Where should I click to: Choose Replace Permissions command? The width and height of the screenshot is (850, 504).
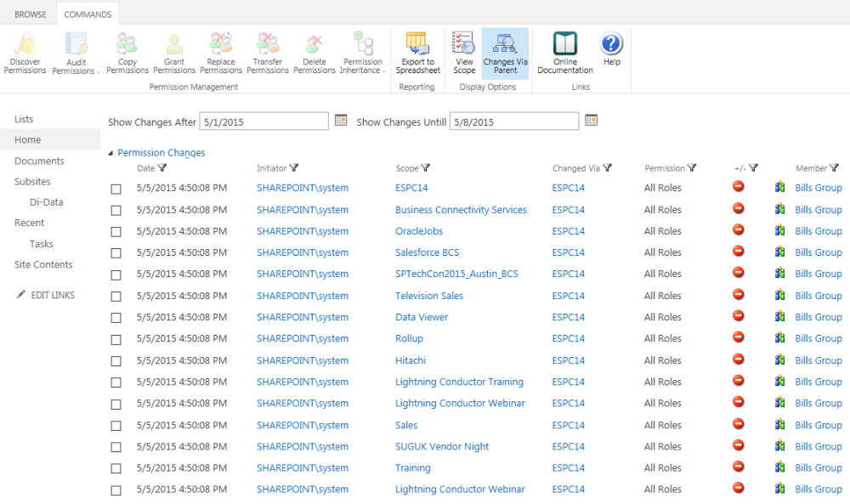pos(221,53)
